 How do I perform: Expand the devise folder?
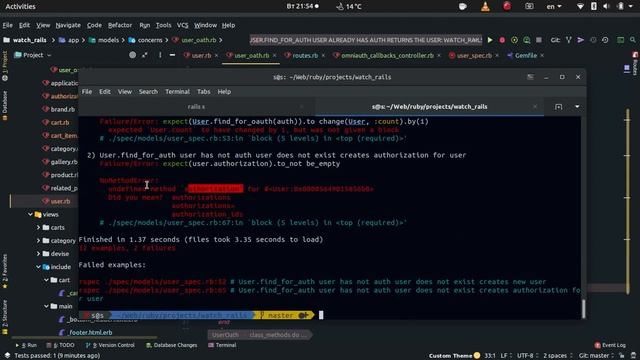click(x=38, y=253)
